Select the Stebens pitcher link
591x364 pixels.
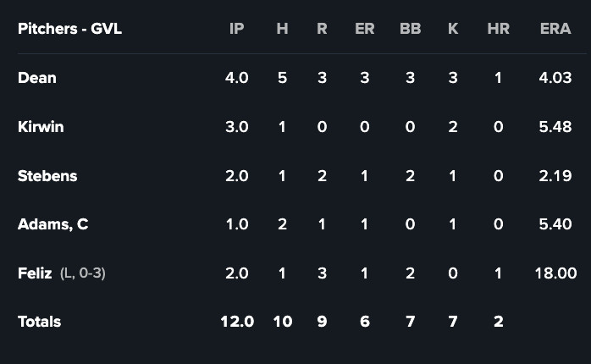pyautogui.click(x=47, y=176)
